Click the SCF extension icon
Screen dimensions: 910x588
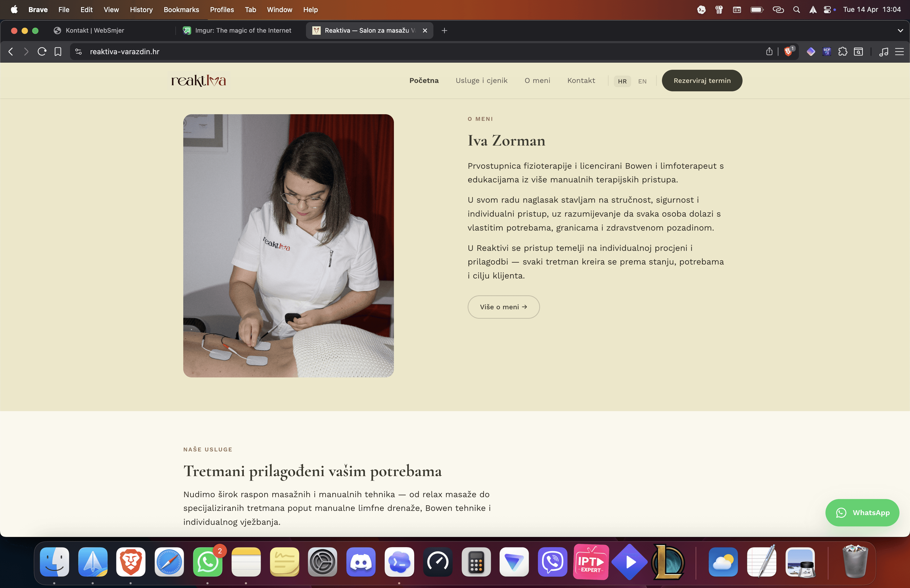pyautogui.click(x=827, y=52)
